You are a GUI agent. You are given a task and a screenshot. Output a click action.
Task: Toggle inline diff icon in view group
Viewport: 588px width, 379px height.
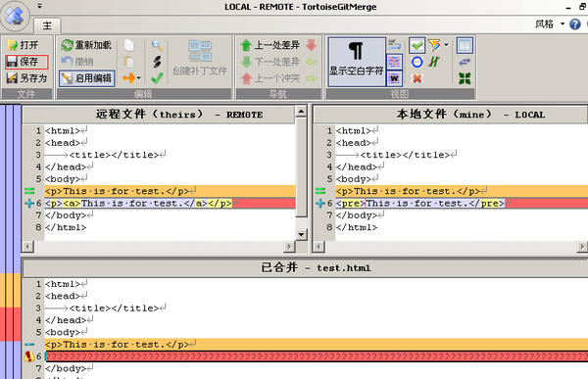pyautogui.click(x=394, y=62)
